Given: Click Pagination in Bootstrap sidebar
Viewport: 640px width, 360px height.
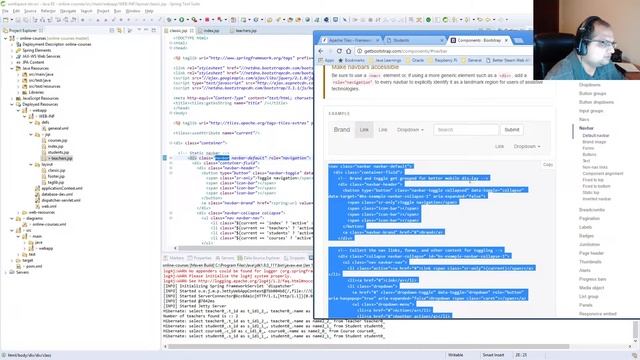Looking at the screenshot, I should click(589, 218).
